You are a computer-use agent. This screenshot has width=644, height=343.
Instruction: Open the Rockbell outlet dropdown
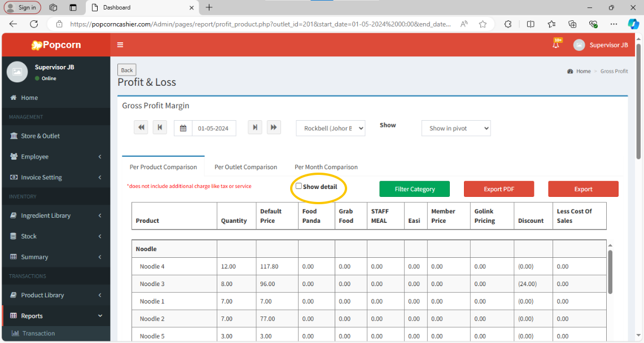point(331,129)
